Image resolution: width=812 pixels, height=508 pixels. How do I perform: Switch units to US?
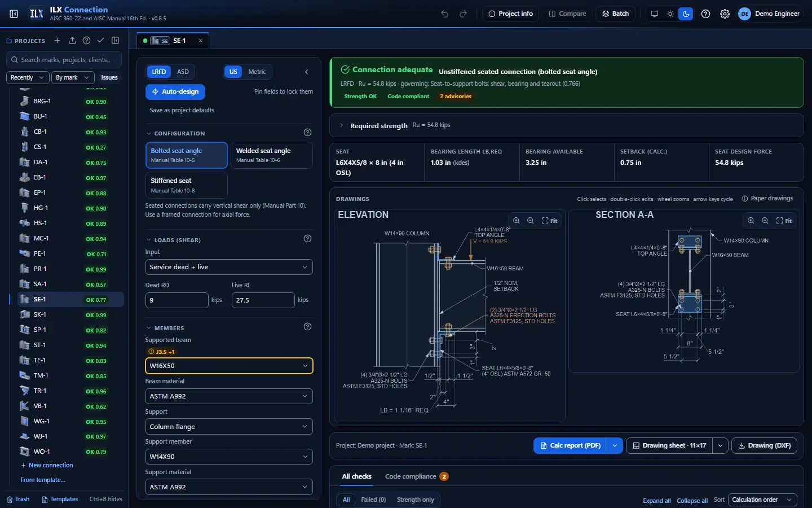(233, 72)
